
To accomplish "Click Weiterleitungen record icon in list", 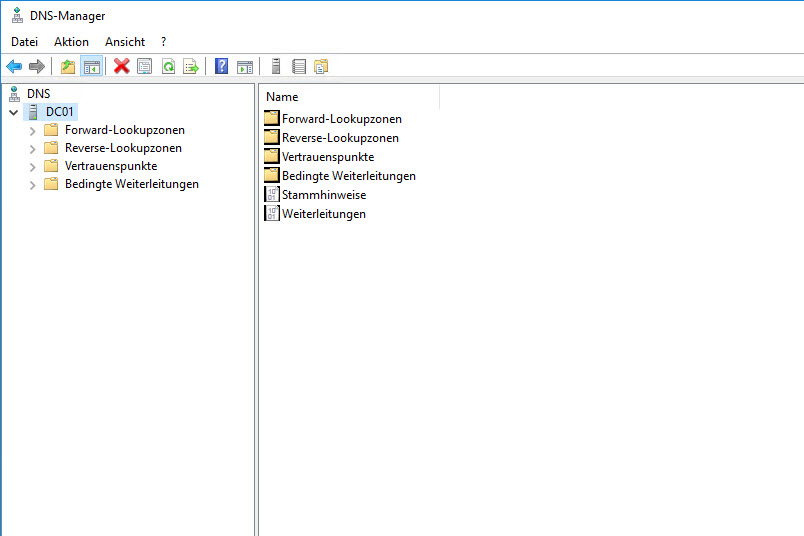I will pos(272,213).
